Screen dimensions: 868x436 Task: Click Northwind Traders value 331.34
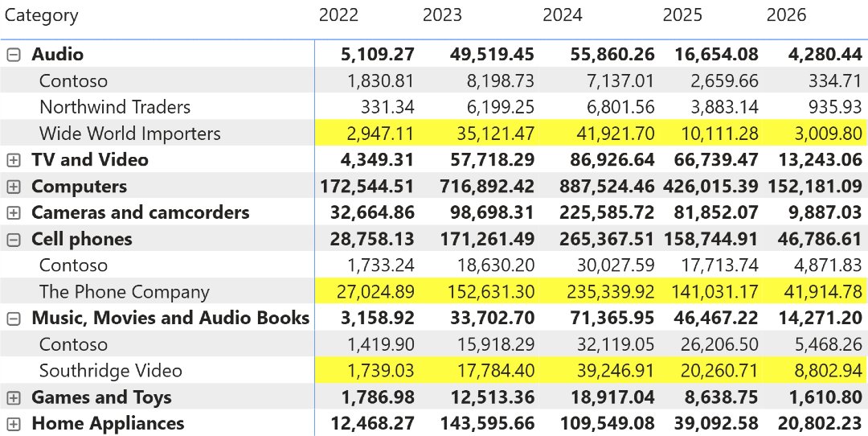pos(387,107)
